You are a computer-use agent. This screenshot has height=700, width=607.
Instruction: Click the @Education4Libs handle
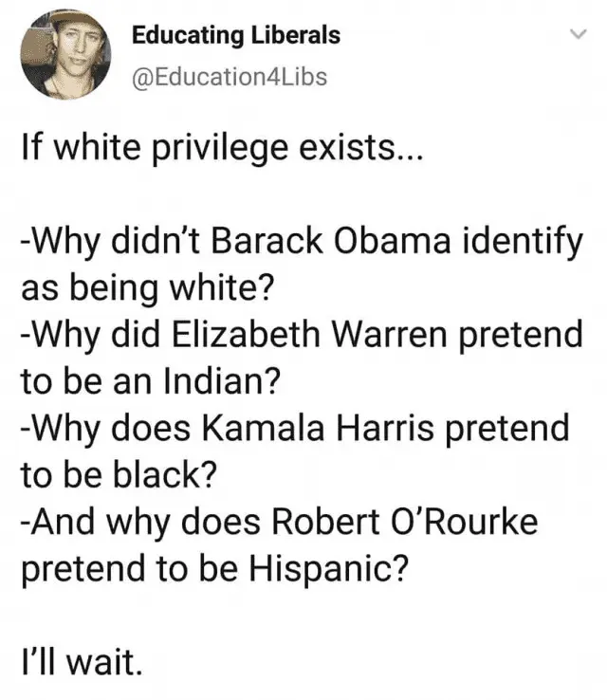point(229,76)
